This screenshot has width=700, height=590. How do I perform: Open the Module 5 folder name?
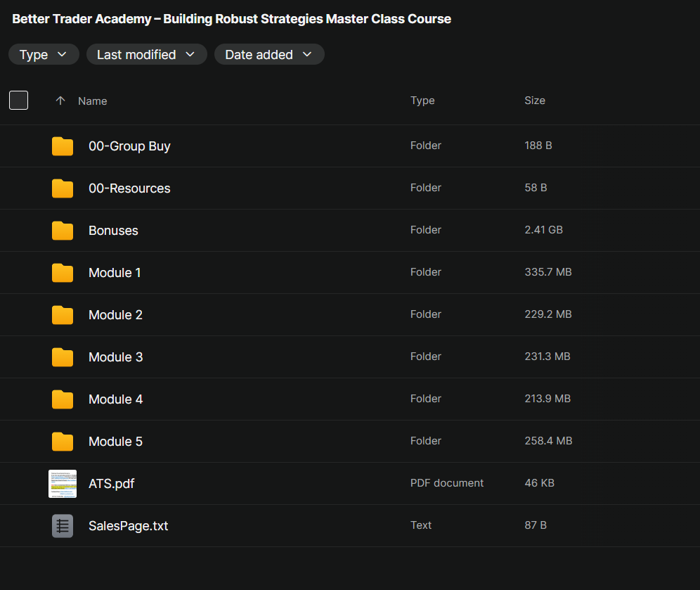116,442
